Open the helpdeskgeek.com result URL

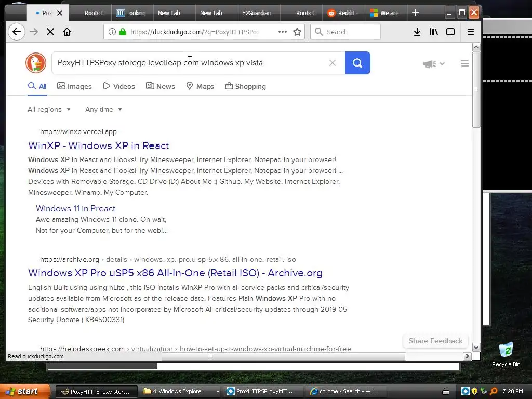click(195, 349)
